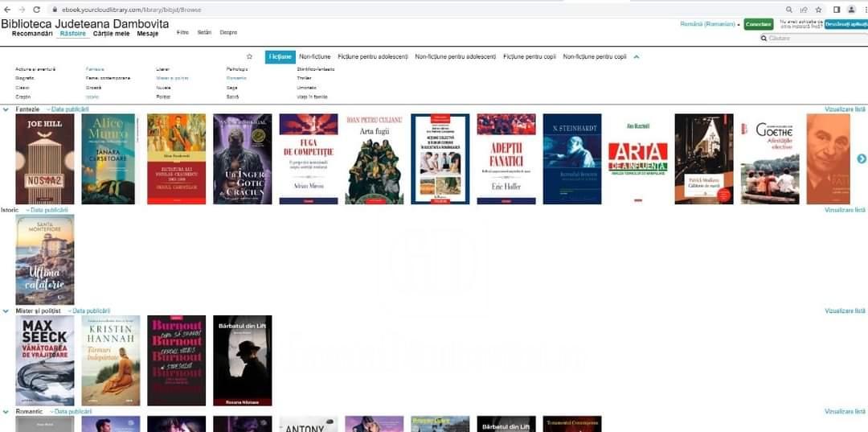The width and height of the screenshot is (868, 432).
Task: Collapse the Mister și polițist shelf chevron
Action: click(x=6, y=311)
